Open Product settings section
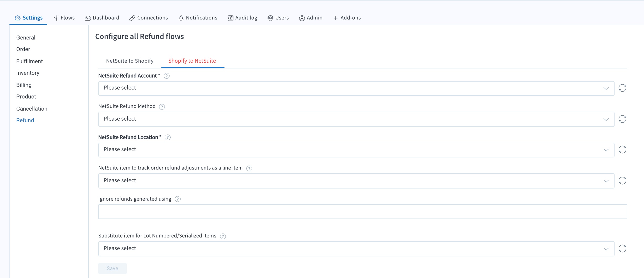 click(26, 97)
